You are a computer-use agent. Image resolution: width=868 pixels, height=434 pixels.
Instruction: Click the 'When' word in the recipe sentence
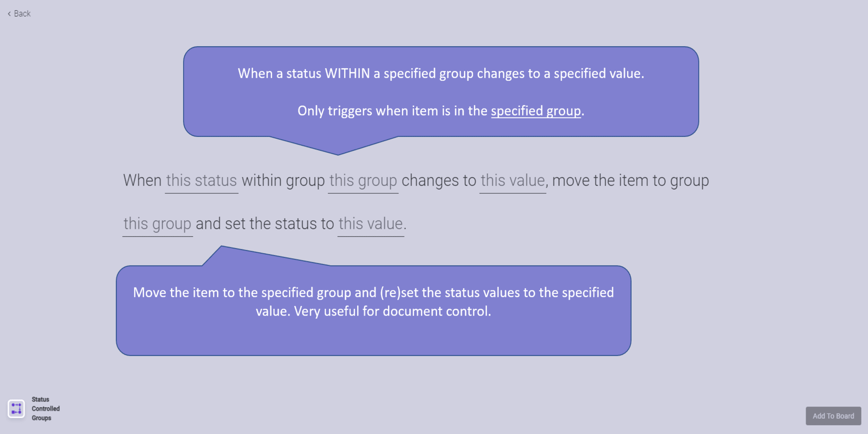point(142,181)
